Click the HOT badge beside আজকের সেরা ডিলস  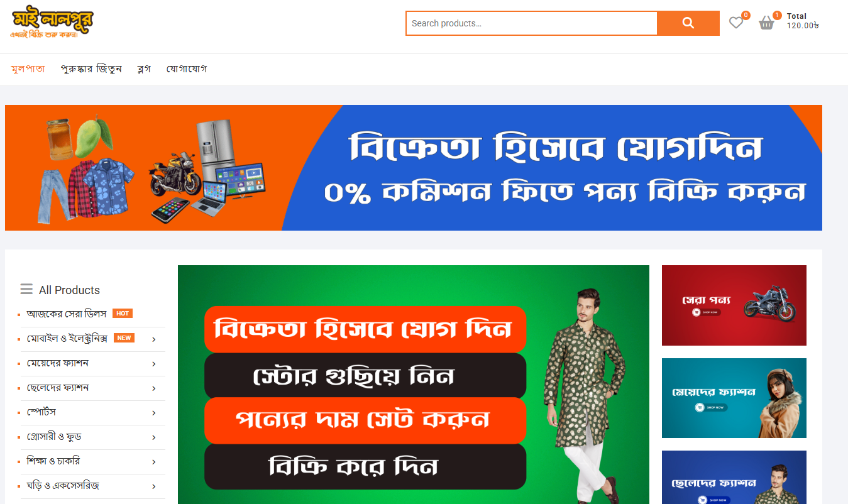(x=123, y=314)
